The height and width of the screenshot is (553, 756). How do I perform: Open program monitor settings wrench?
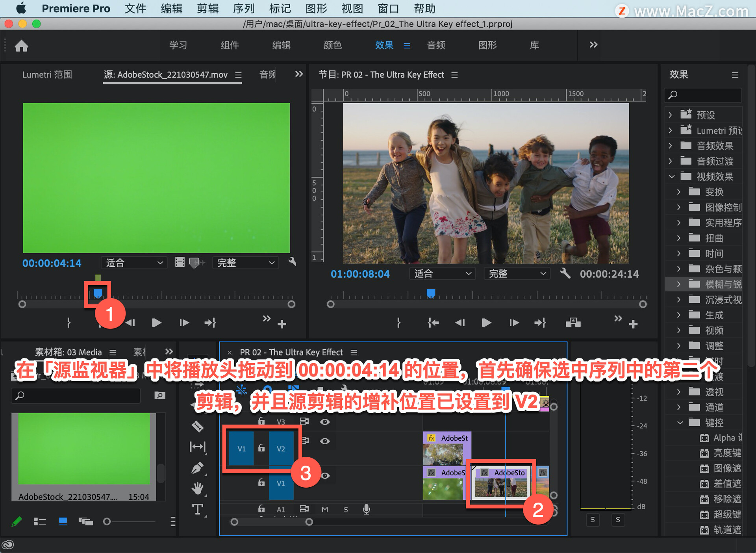pos(565,273)
